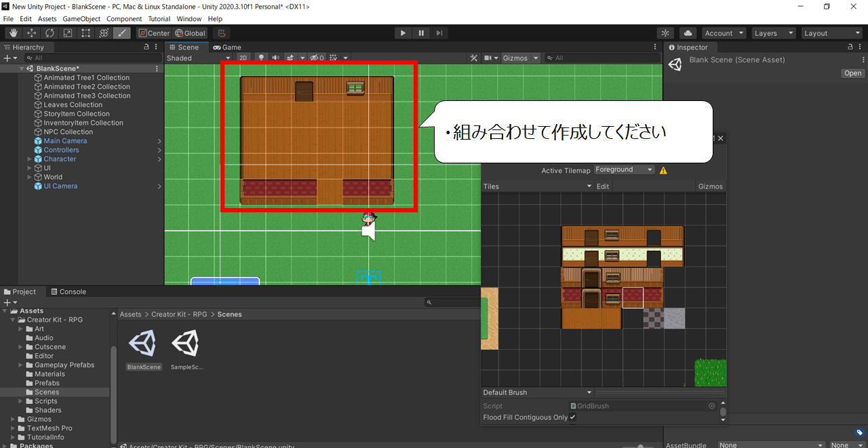Click the Step button

pyautogui.click(x=439, y=33)
